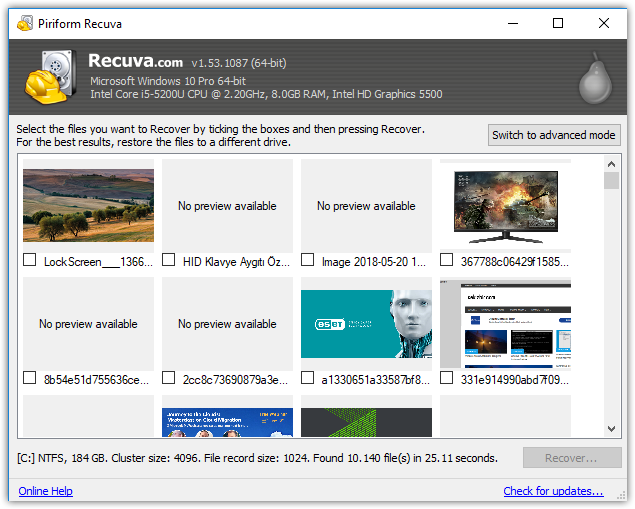Click the a1330651a33587bf8... file name
This screenshot has height=509, width=635.
click(x=375, y=380)
